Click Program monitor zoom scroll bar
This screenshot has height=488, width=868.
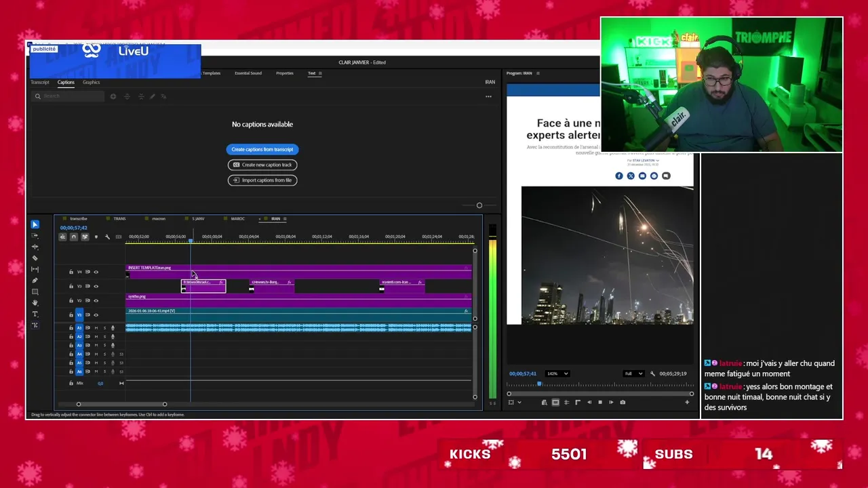point(600,394)
